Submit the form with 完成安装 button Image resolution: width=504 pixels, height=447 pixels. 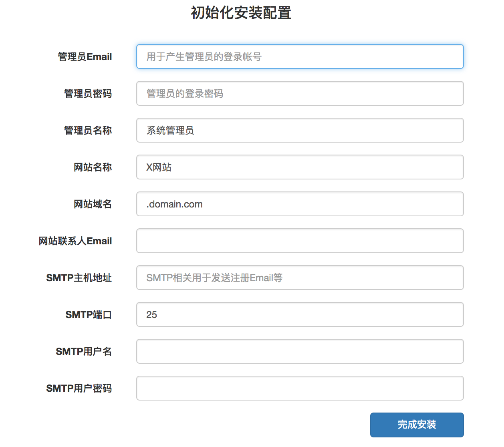[x=417, y=425]
